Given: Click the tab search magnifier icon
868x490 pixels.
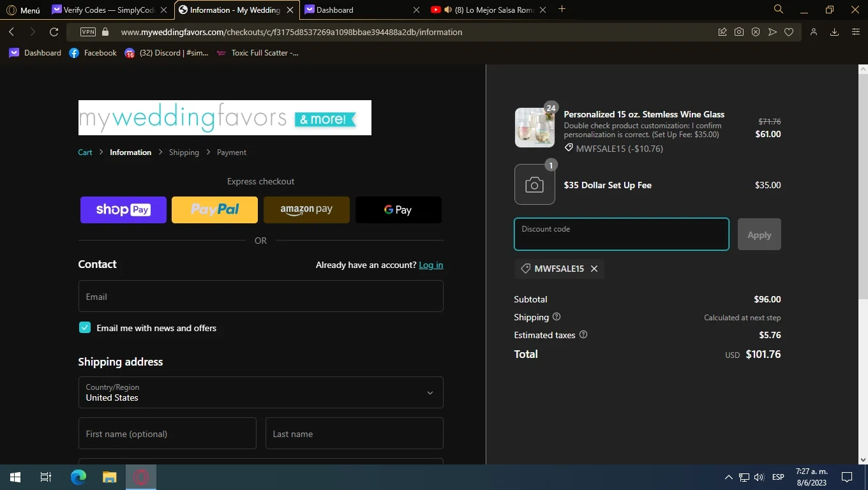Looking at the screenshot, I should point(778,10).
